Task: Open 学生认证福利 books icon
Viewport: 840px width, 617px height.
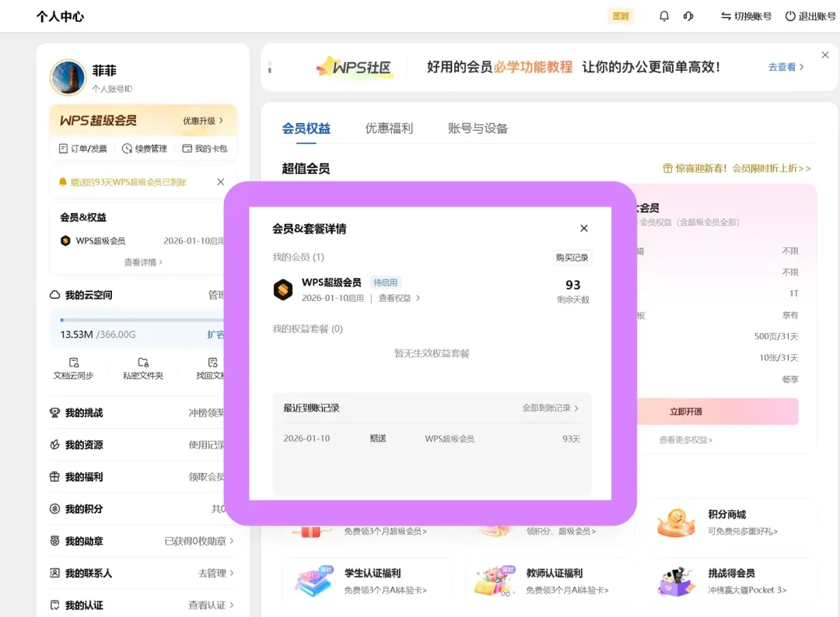Action: (313, 581)
